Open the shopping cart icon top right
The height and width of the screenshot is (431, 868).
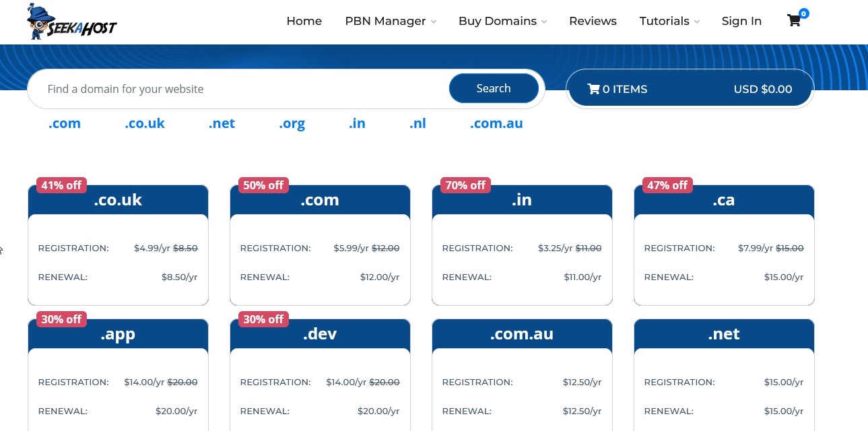coord(793,21)
